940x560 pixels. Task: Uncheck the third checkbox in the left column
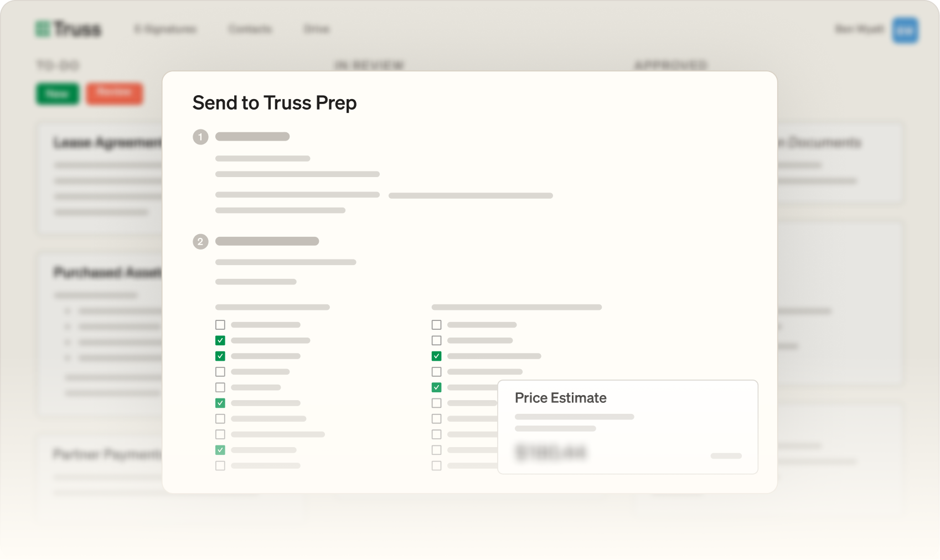pyautogui.click(x=220, y=356)
